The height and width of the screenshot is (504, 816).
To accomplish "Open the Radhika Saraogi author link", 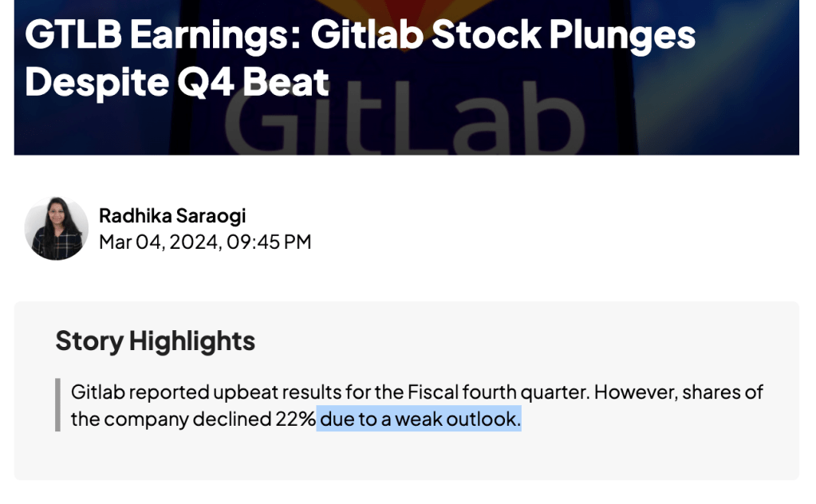I will (172, 215).
